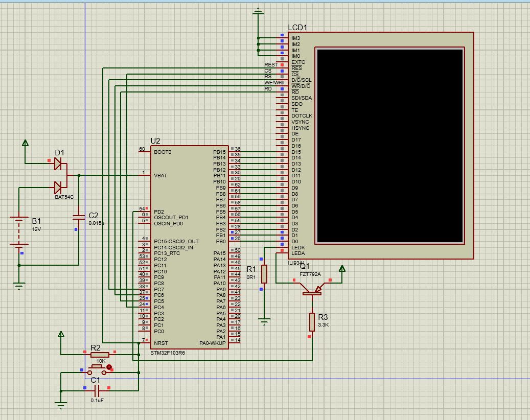This screenshot has width=530, height=420.
Task: Click the power arrow terminal above D1
Action: click(x=25, y=143)
